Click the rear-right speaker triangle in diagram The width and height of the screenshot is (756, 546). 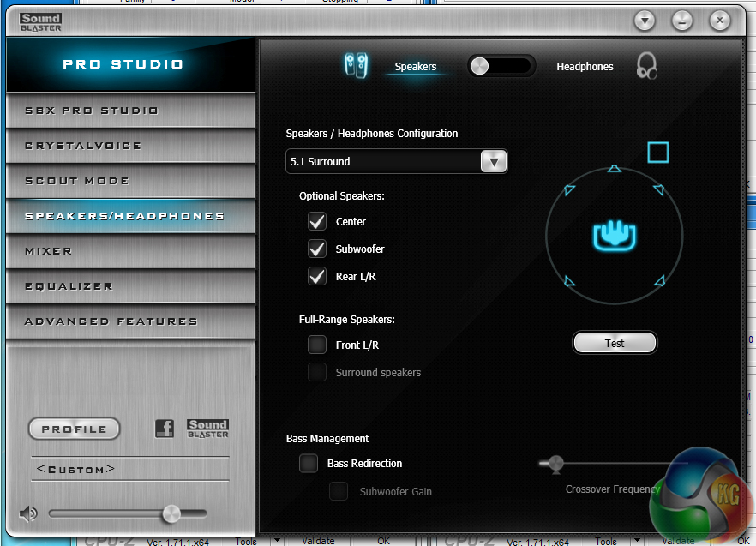[660, 281]
